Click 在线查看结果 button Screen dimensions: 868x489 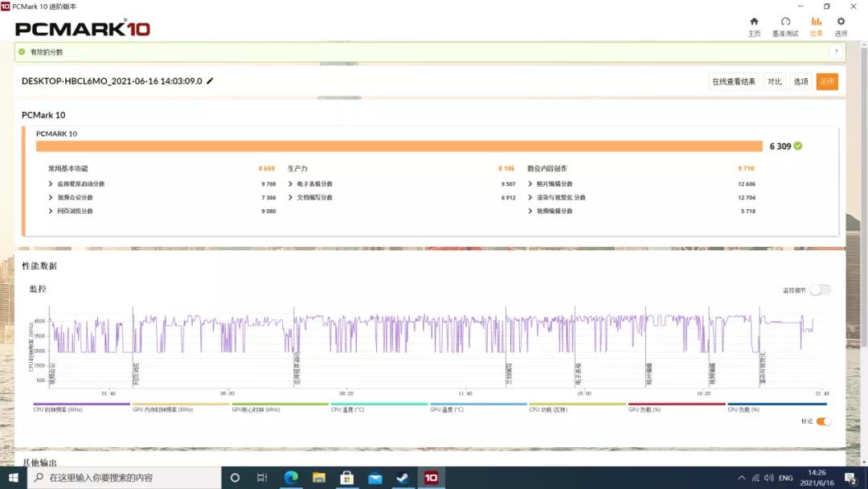click(733, 81)
